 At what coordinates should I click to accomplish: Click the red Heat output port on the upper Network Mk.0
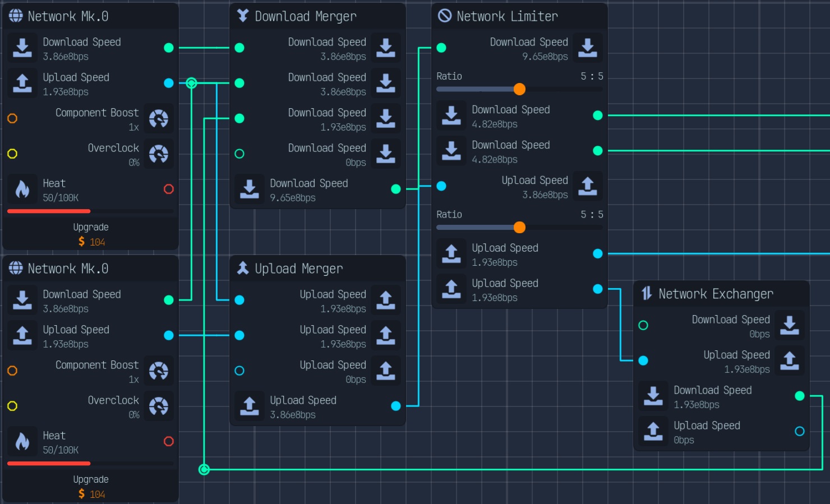[169, 189]
